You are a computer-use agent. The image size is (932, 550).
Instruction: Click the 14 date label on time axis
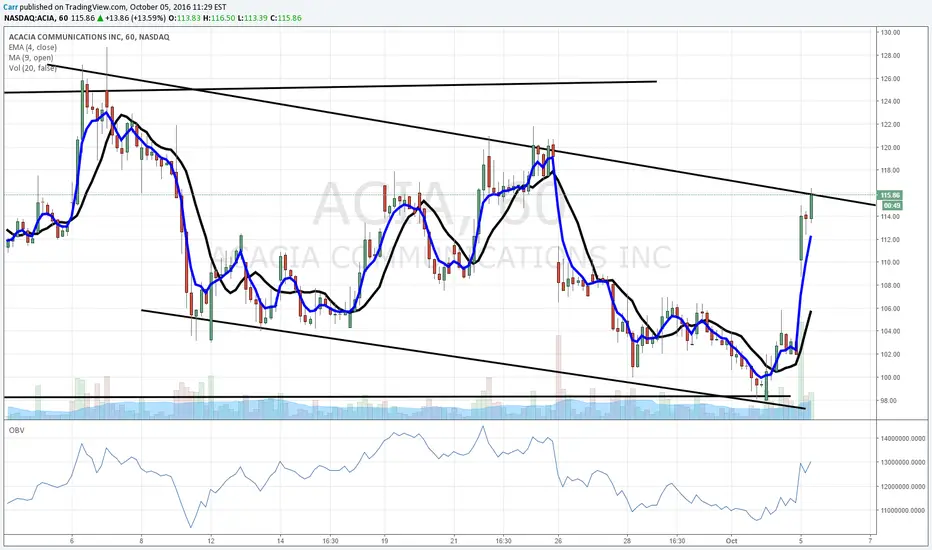point(281,541)
